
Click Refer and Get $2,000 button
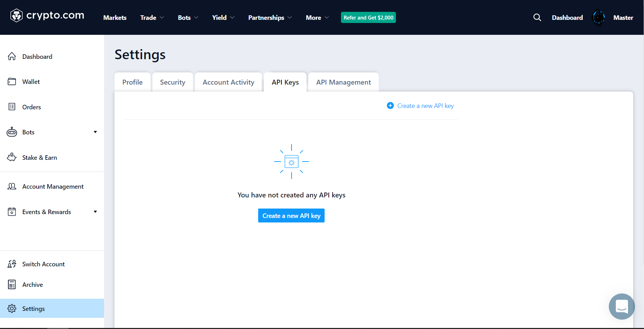pos(368,17)
